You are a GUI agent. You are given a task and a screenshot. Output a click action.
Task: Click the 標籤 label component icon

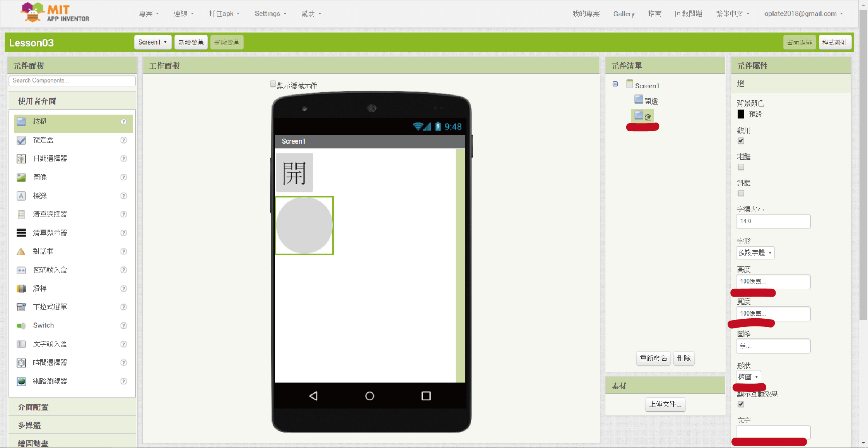click(x=21, y=196)
